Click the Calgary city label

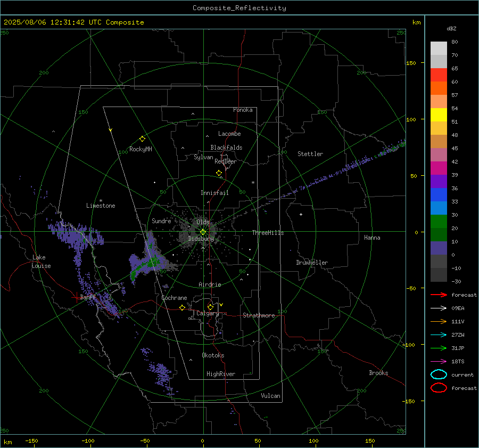[x=208, y=313]
